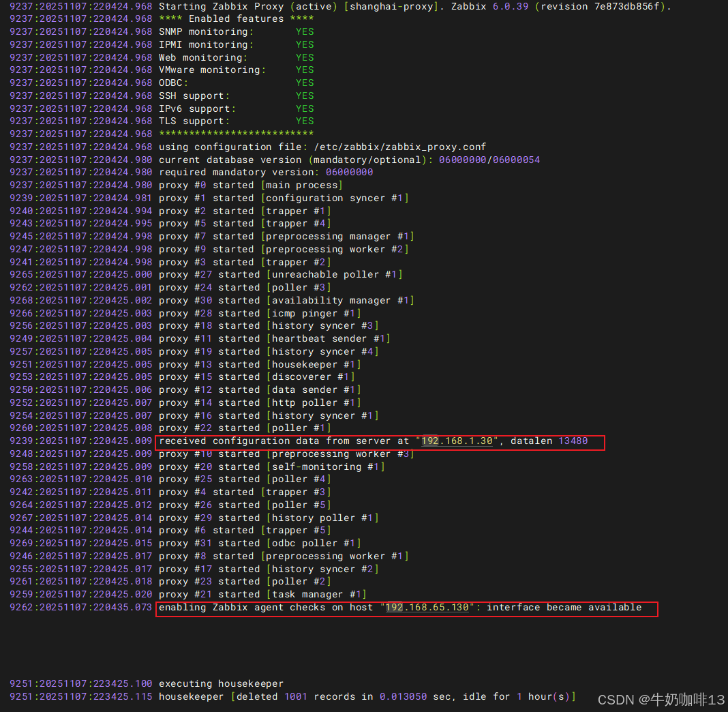
Task: Select the 'heartbeat sender #1' line
Action: coord(200,338)
